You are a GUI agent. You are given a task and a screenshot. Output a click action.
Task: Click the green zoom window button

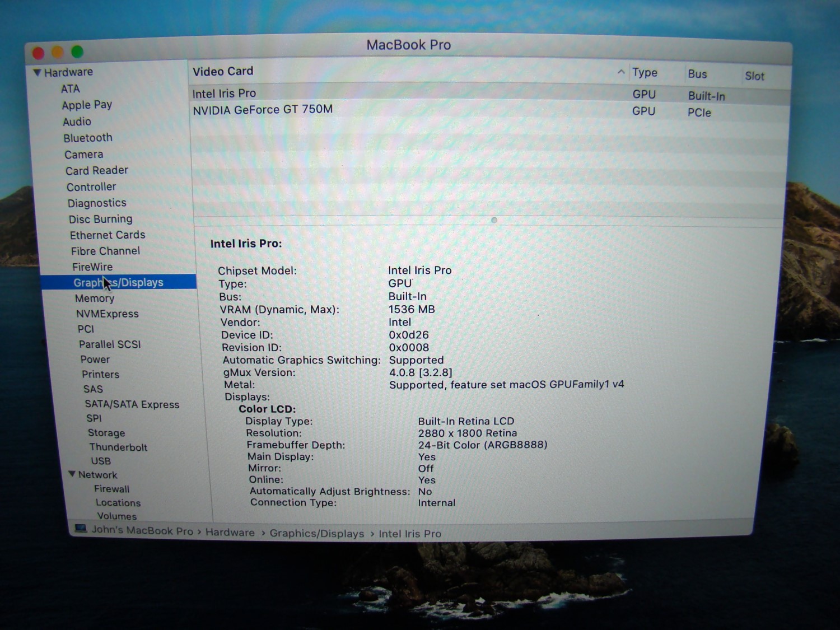point(77,52)
